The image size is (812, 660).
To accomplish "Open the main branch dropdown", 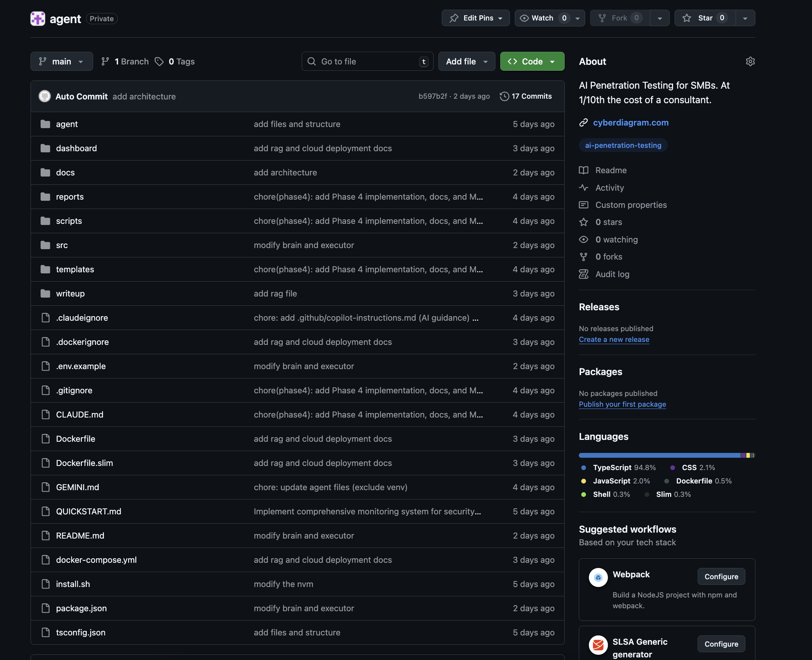I will (x=61, y=61).
